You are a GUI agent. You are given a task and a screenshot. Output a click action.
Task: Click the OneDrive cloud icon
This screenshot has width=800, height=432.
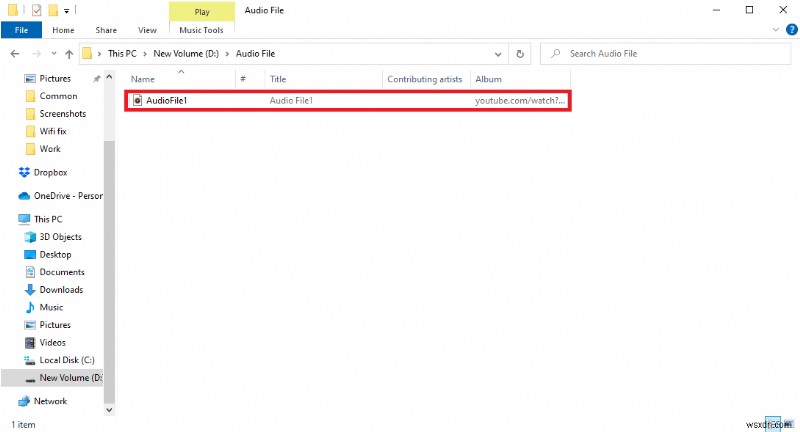tap(24, 196)
